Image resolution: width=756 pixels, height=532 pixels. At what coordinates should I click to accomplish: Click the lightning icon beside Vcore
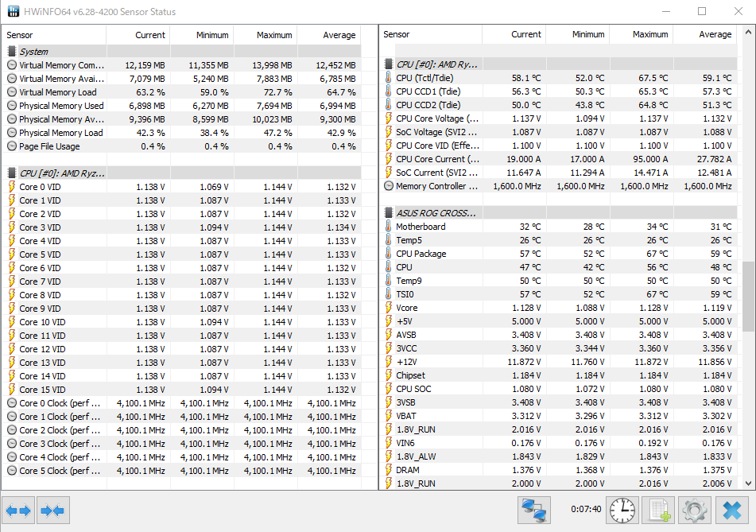coord(389,307)
